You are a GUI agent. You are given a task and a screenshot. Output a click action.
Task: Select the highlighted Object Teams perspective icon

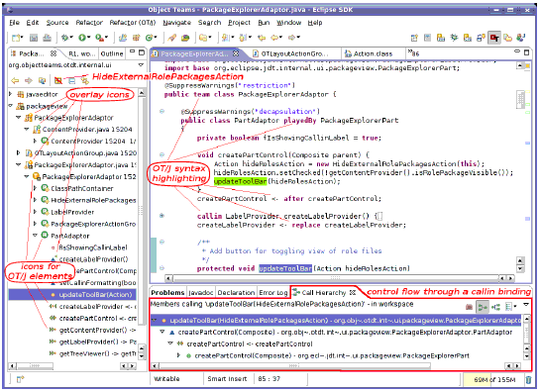pos(494,38)
